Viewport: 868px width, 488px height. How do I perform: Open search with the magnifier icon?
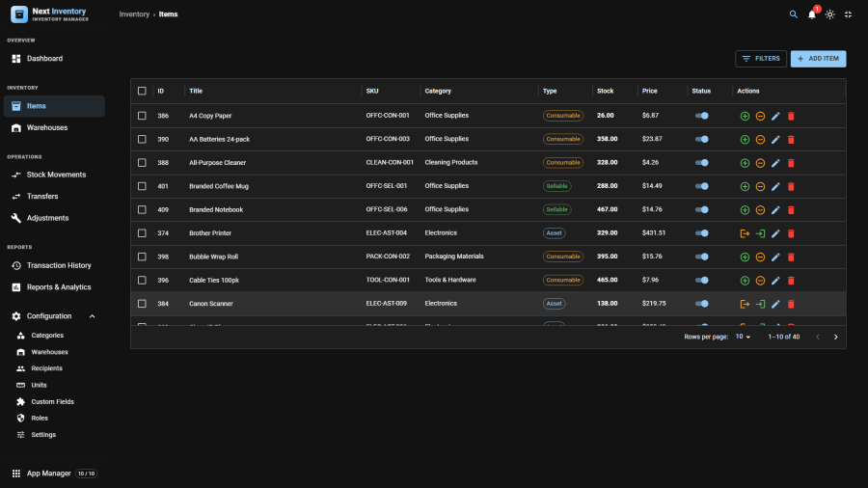pos(794,14)
